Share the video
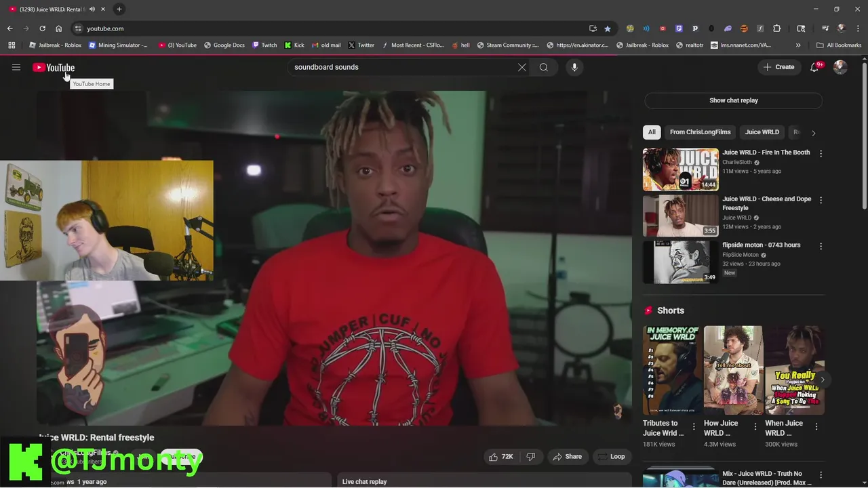868x488 pixels. pos(567,457)
